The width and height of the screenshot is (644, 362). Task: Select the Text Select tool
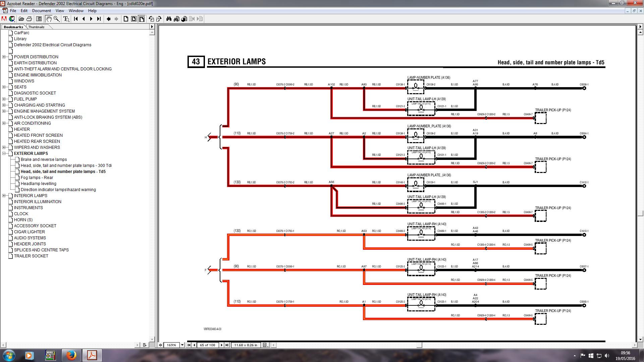pyautogui.click(x=66, y=19)
